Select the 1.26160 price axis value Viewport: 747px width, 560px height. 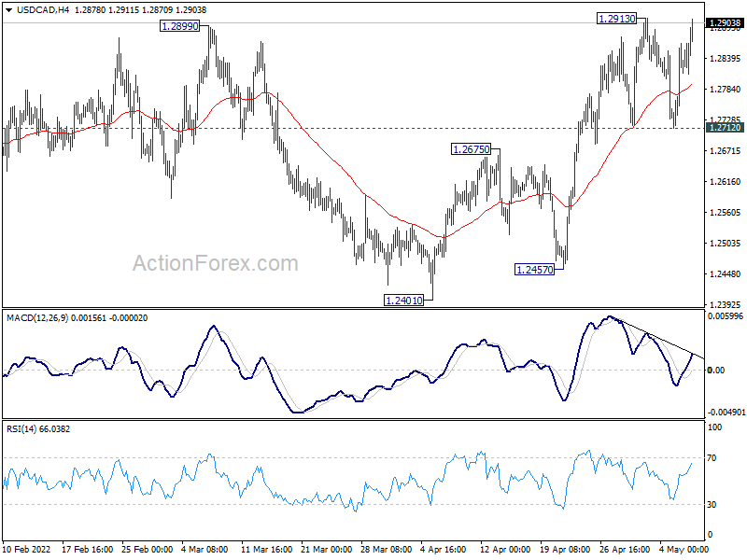pyautogui.click(x=726, y=182)
